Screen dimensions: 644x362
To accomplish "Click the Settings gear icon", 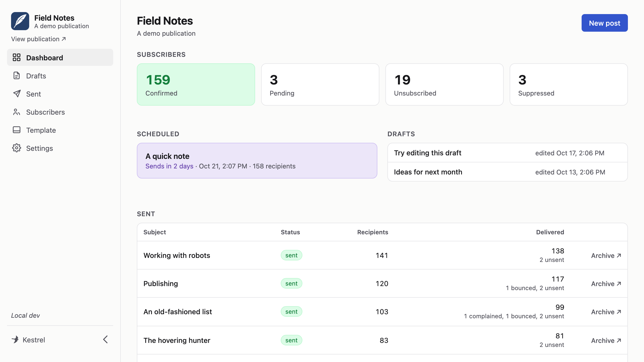I will click(17, 148).
